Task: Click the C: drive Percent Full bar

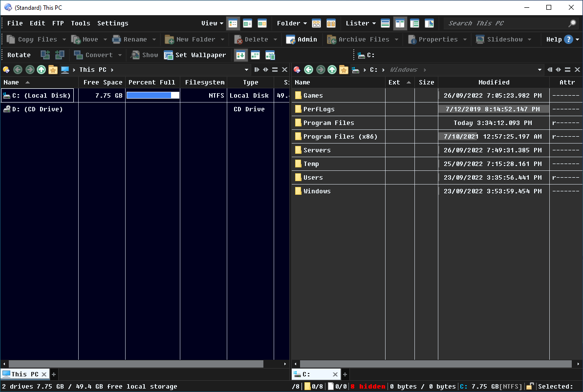Action: [153, 96]
